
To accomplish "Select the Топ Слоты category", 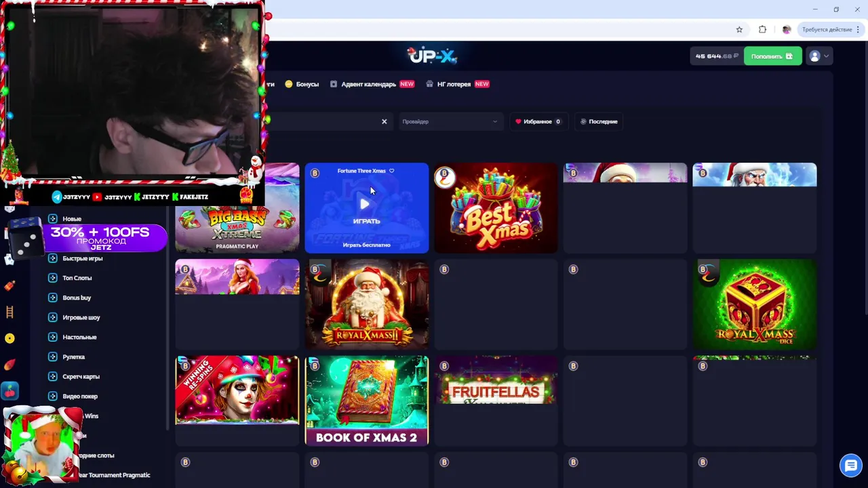I will click(77, 278).
